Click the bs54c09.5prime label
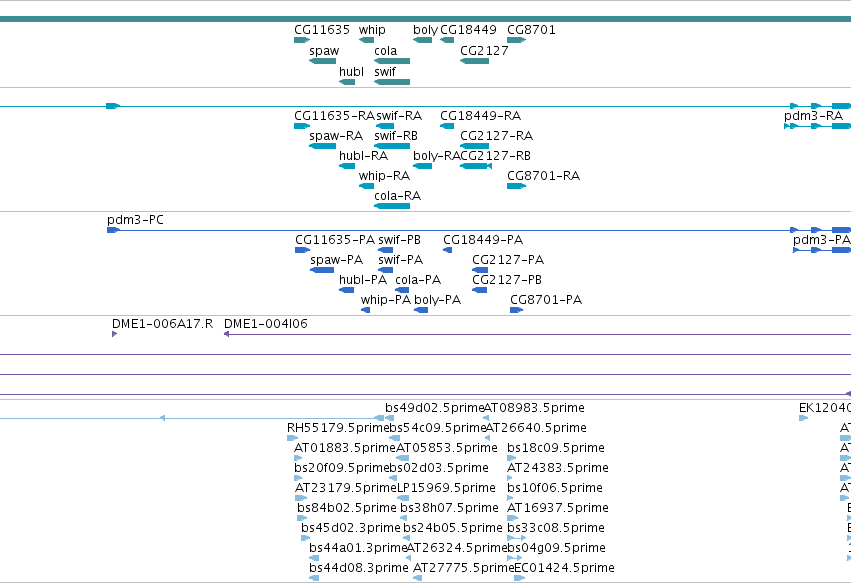 437,428
